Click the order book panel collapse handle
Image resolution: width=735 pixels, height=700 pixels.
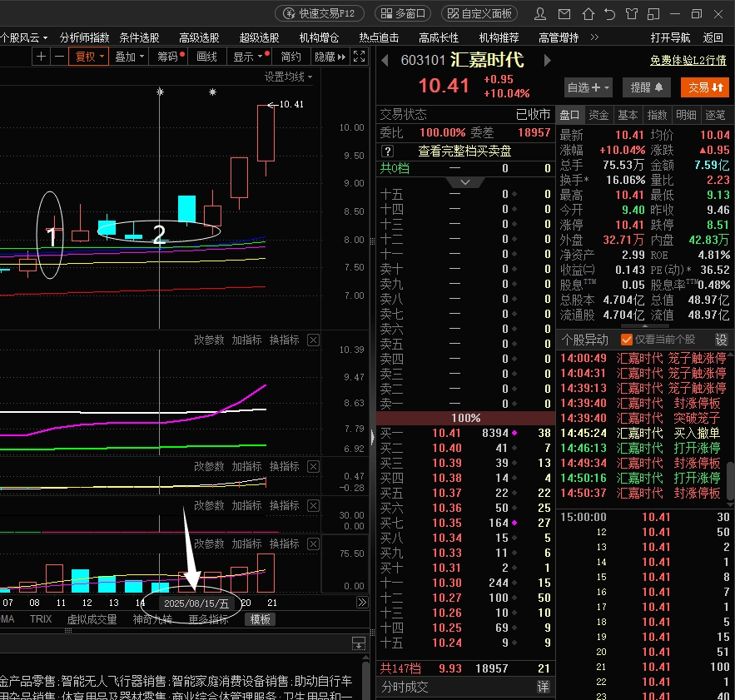[x=373, y=438]
